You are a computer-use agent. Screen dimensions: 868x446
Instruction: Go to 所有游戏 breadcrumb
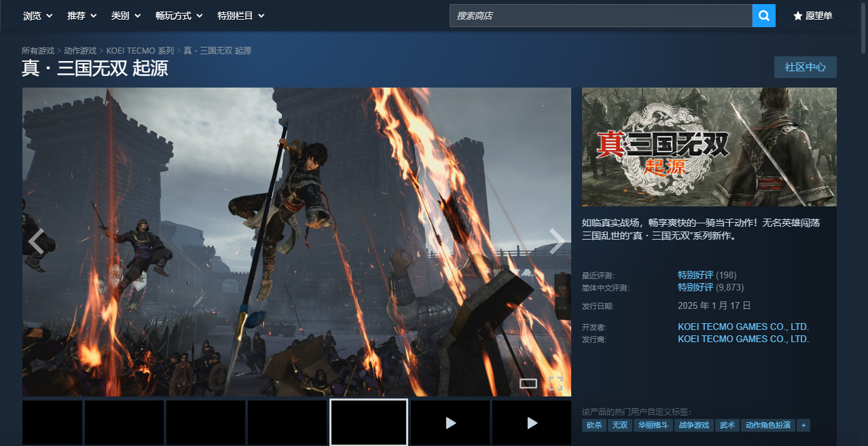point(38,51)
